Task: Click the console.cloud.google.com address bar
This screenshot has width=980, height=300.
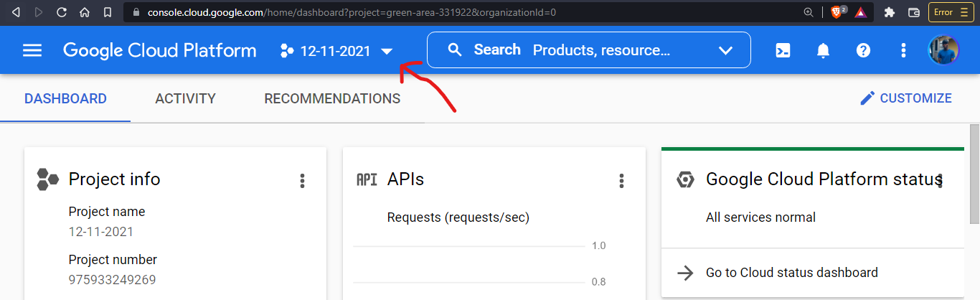Action: tap(458, 12)
